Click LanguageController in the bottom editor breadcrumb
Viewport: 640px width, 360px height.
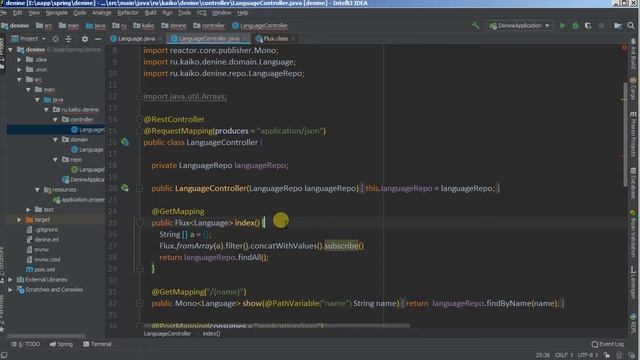click(x=167, y=333)
